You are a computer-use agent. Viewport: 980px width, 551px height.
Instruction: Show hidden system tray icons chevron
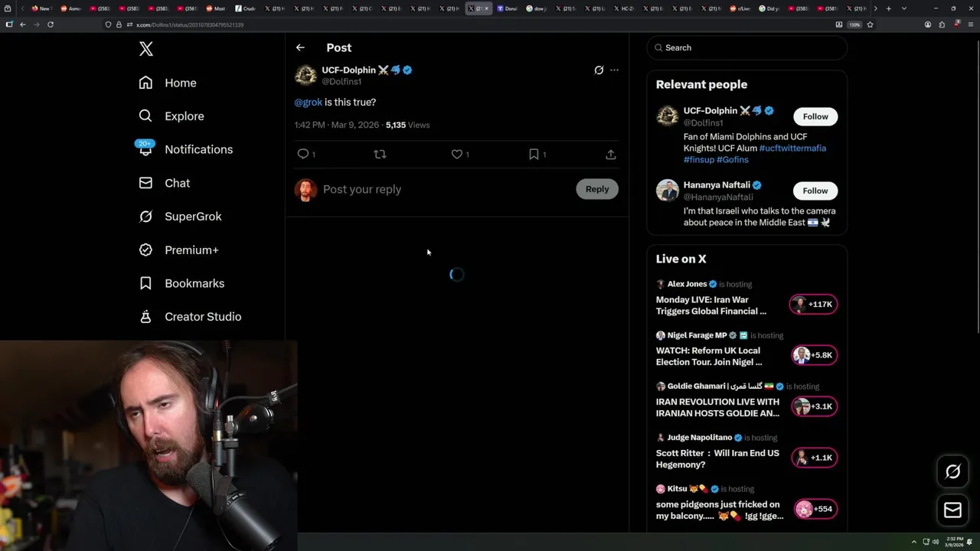[x=913, y=542]
